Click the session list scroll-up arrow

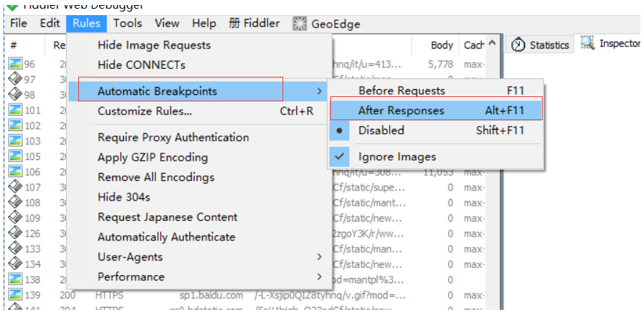click(494, 45)
